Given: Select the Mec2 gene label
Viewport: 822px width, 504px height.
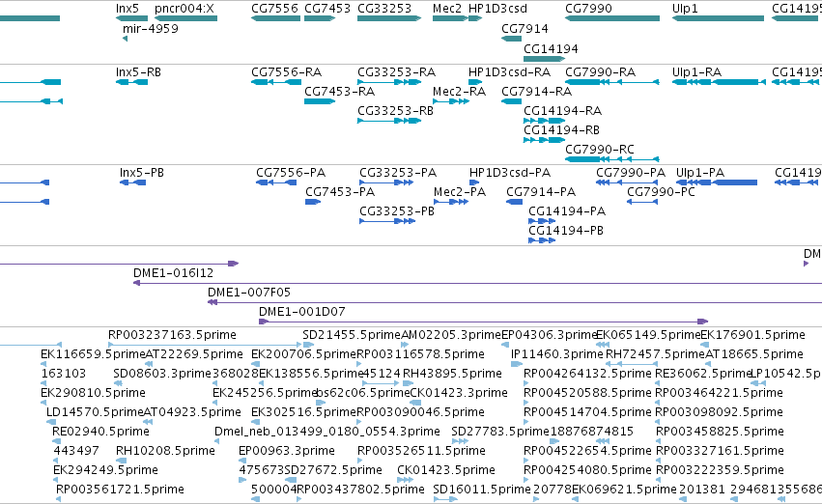Looking at the screenshot, I should click(447, 9).
